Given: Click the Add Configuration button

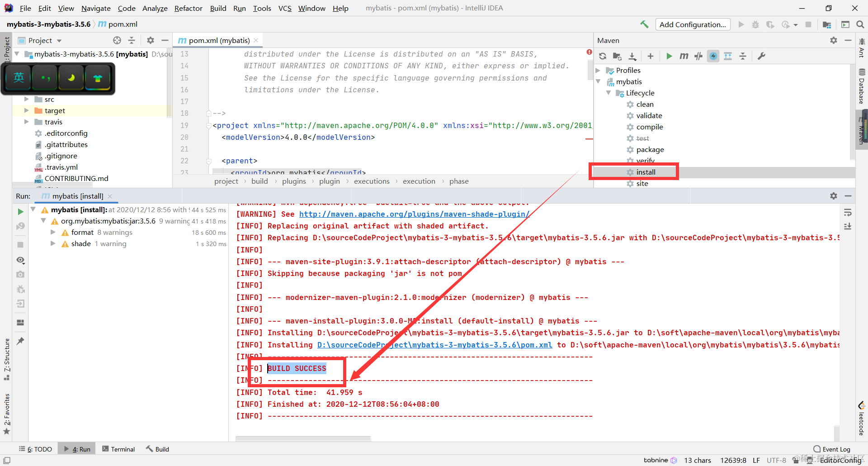Looking at the screenshot, I should click(x=693, y=24).
